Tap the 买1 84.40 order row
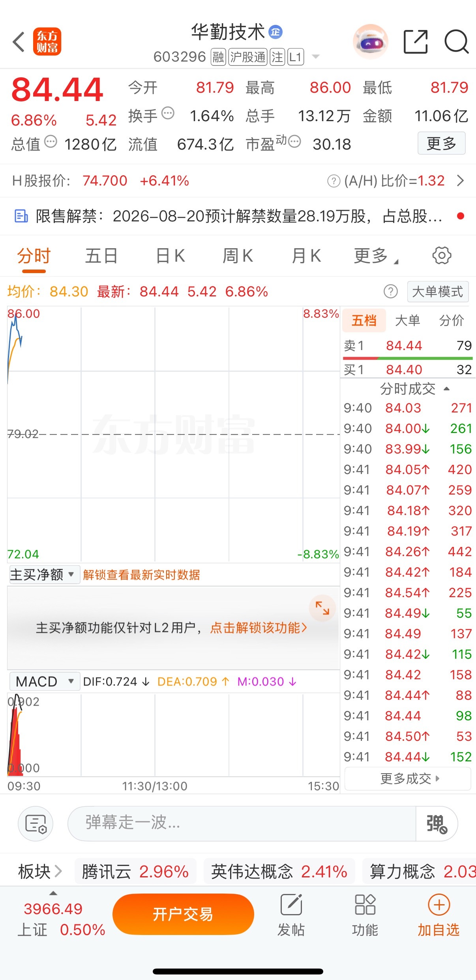 (408, 369)
